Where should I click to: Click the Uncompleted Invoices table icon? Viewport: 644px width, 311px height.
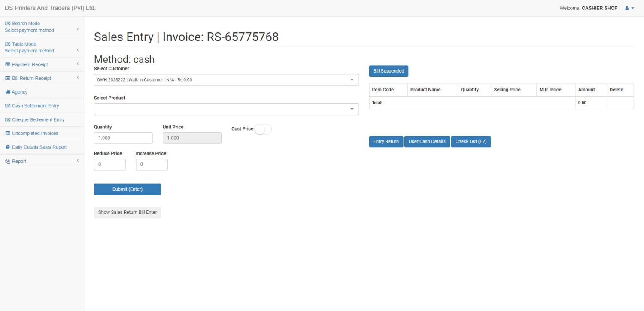click(x=7, y=133)
